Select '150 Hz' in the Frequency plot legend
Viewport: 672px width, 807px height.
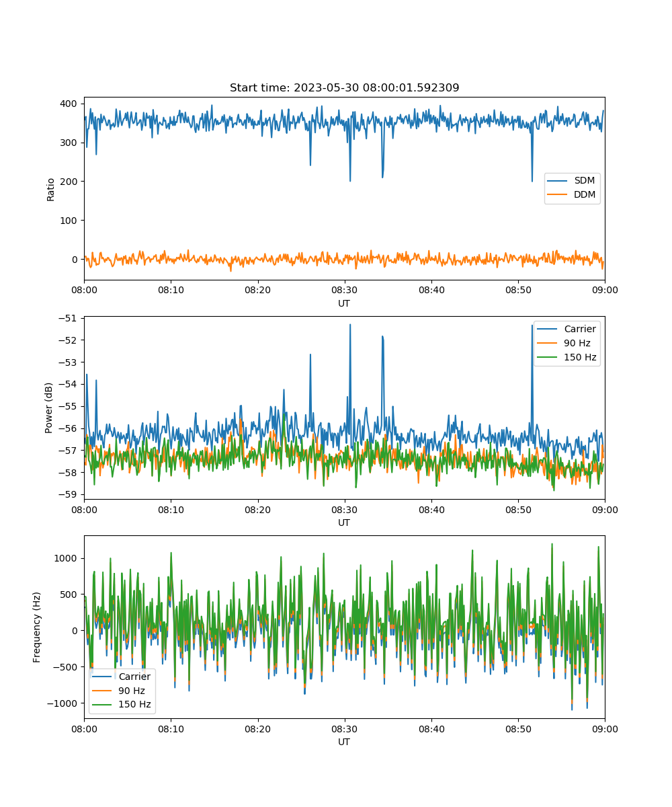coord(135,705)
